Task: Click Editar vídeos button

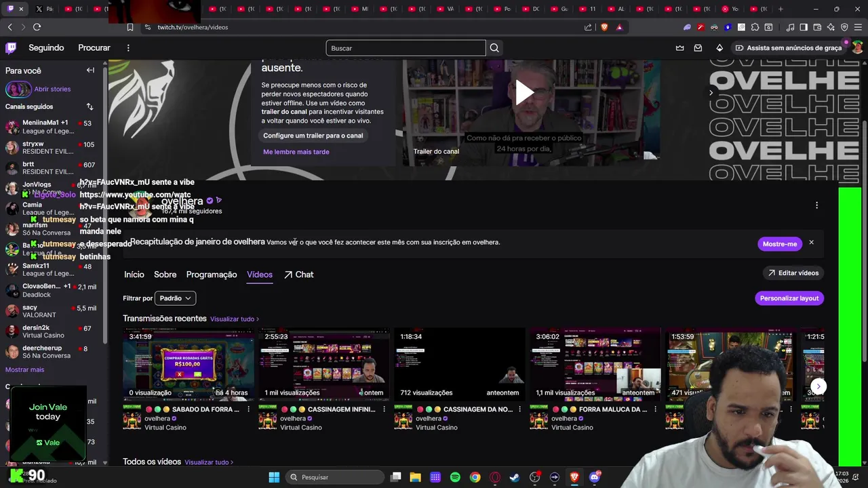Action: click(x=793, y=273)
